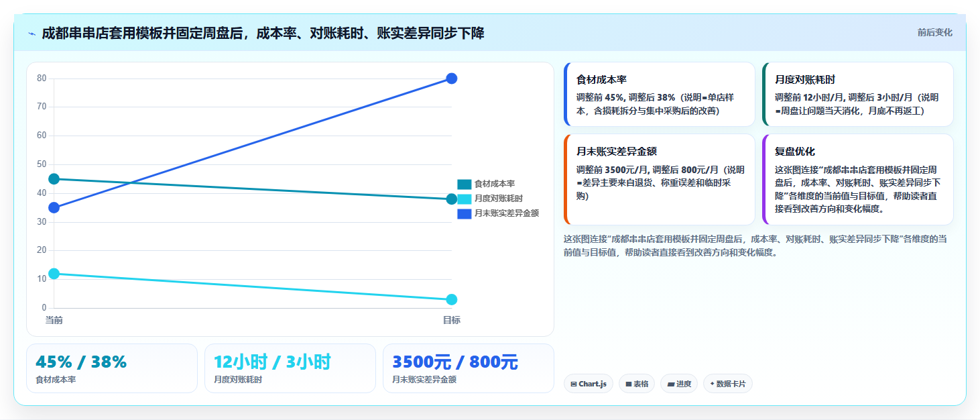This screenshot has height=420, width=980.
Task: Click the 月末账实差异金额 point at 当前
Action: click(x=54, y=208)
